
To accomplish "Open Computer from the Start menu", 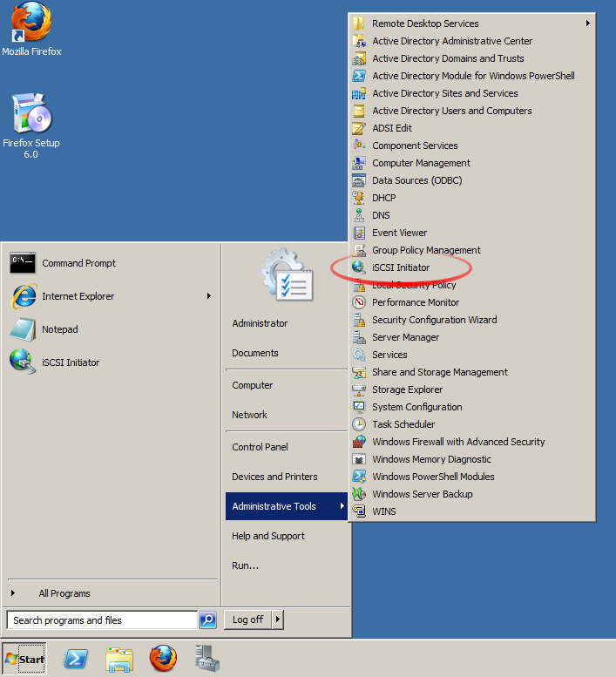I will click(x=253, y=385).
